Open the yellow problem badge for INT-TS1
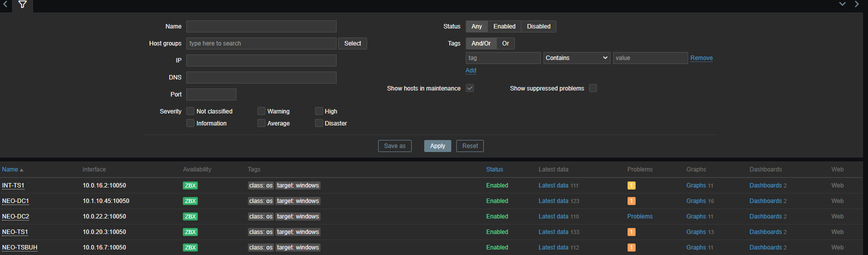Screen dimensions: 868x255 [x=631, y=185]
